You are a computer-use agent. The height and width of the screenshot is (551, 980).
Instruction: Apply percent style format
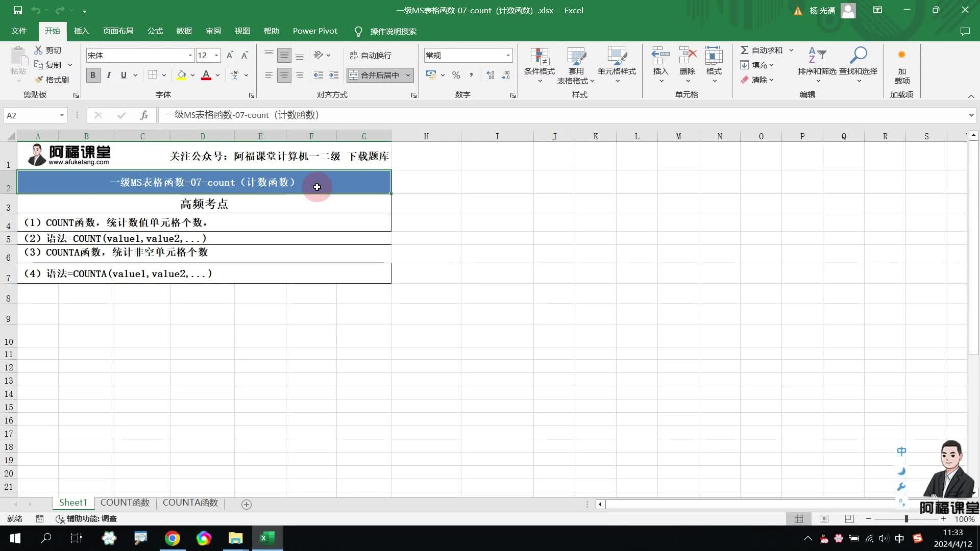click(x=456, y=75)
